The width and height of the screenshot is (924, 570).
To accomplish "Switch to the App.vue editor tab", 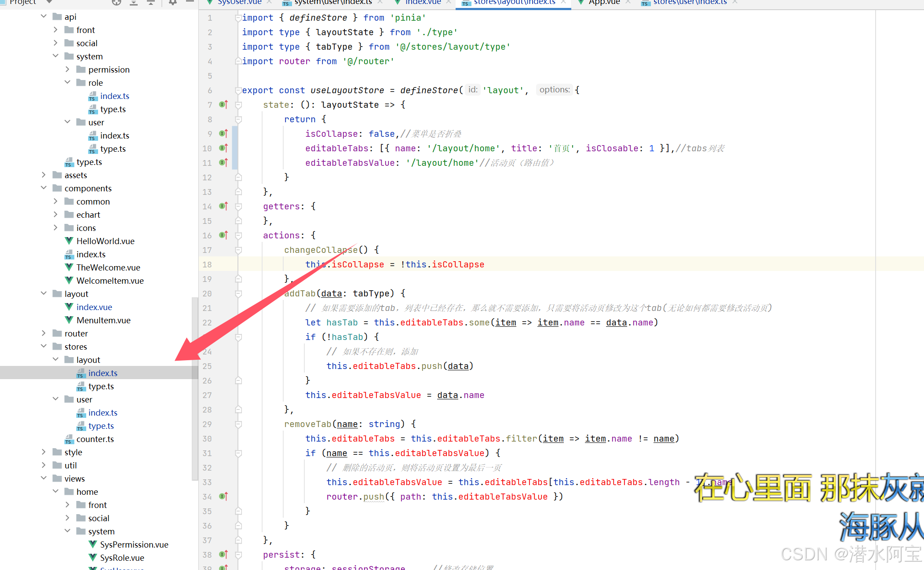I will pyautogui.click(x=604, y=3).
